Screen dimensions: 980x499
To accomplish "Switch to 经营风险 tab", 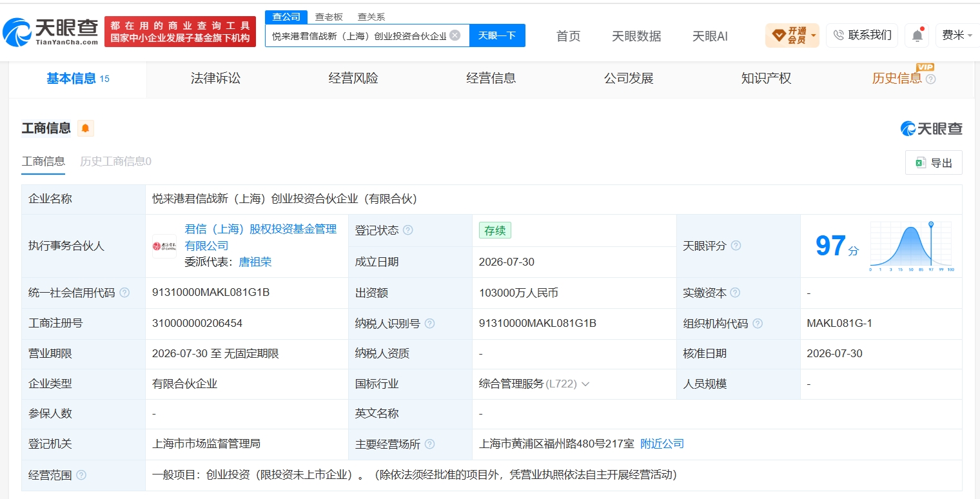I will (x=353, y=79).
